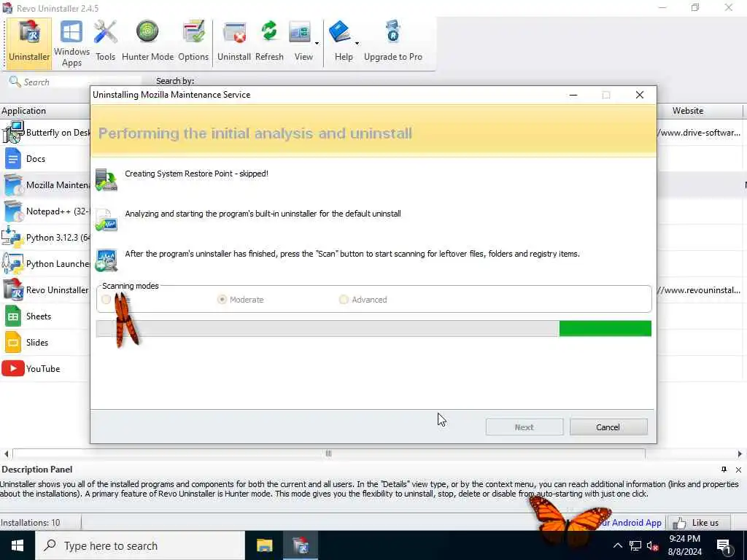Select the Python Launcher application icon

pos(13,263)
